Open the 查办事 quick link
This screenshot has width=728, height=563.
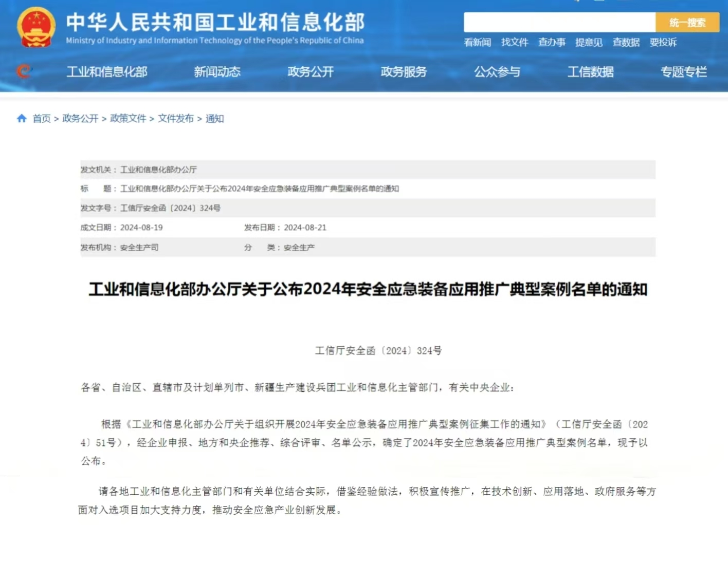point(552,43)
